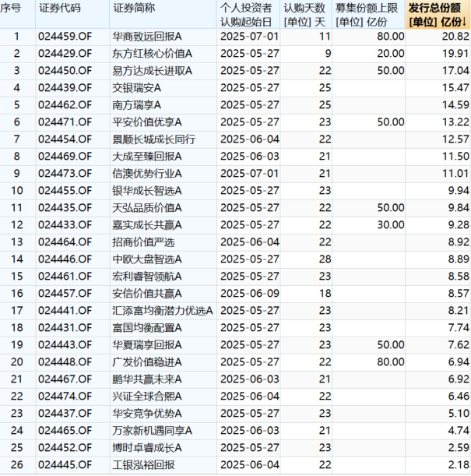The width and height of the screenshot is (471, 476).
Task: Click the date 2025-06-09 cell
Action: pos(250,294)
